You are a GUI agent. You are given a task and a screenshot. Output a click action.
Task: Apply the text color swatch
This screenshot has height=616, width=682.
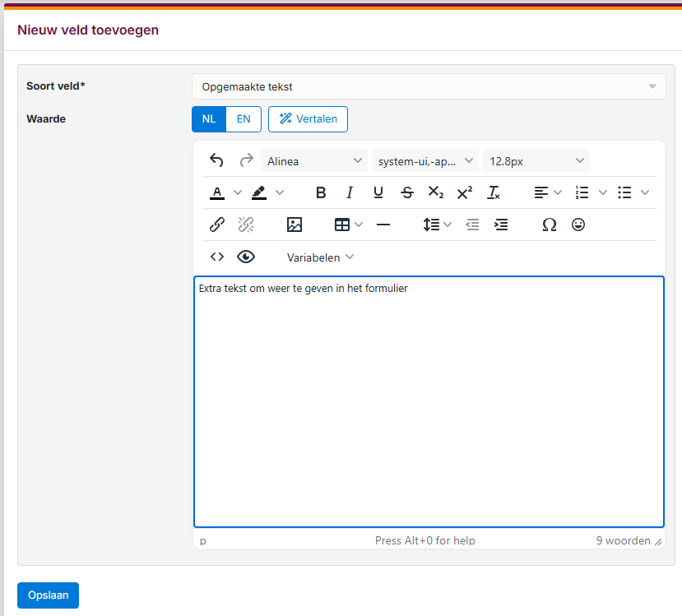point(217,192)
